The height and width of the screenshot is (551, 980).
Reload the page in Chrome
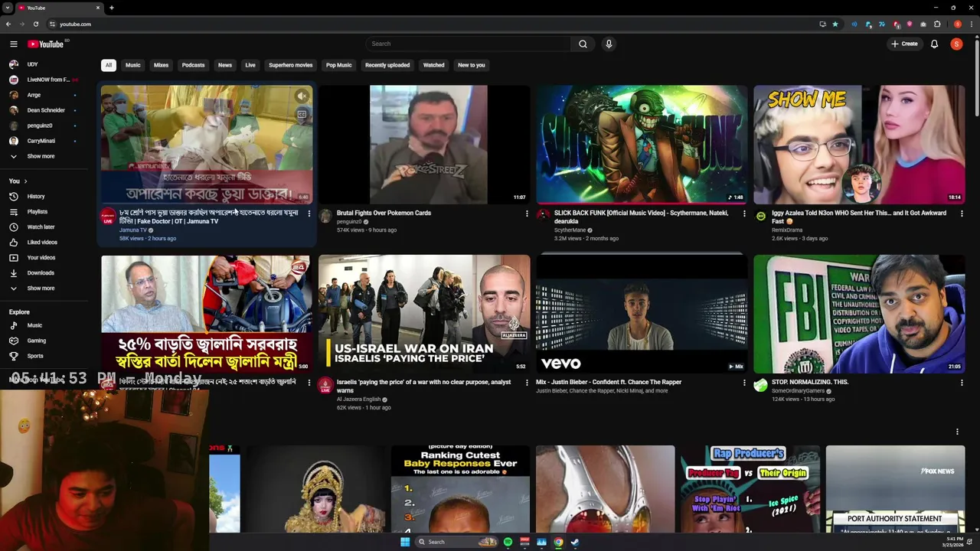[x=35, y=24]
